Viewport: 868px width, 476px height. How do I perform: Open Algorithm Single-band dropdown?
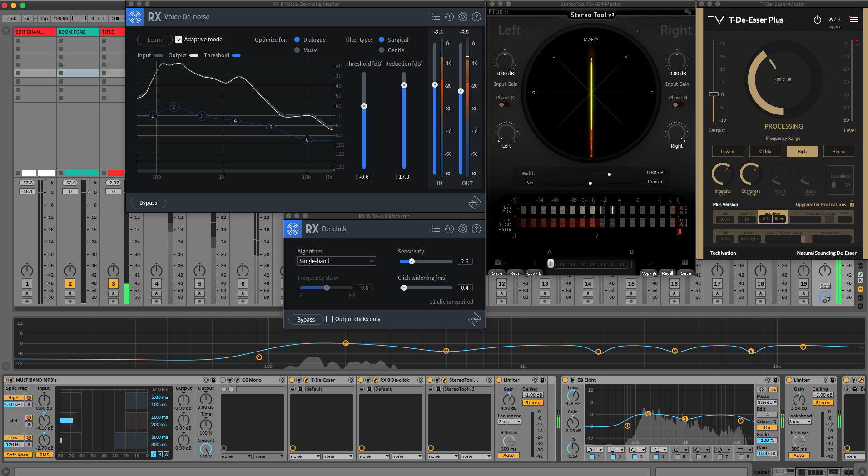(336, 261)
